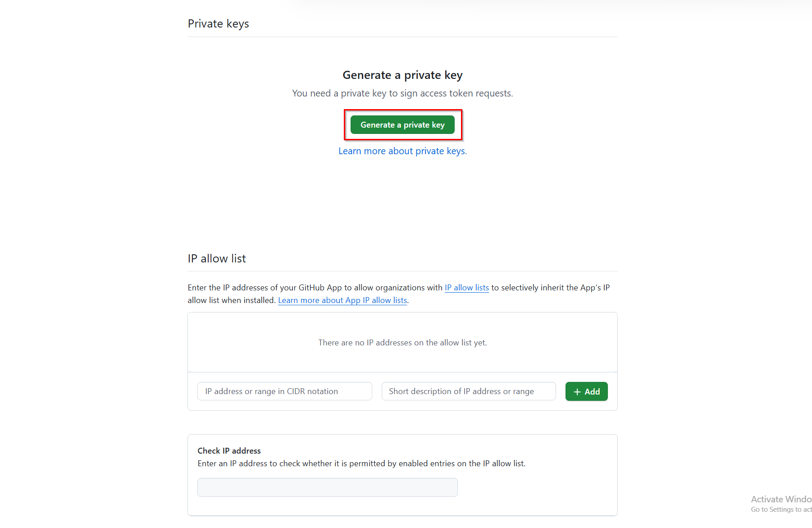Click the IP address CIDR notation input
Screen dimensions: 812x528
(x=284, y=391)
